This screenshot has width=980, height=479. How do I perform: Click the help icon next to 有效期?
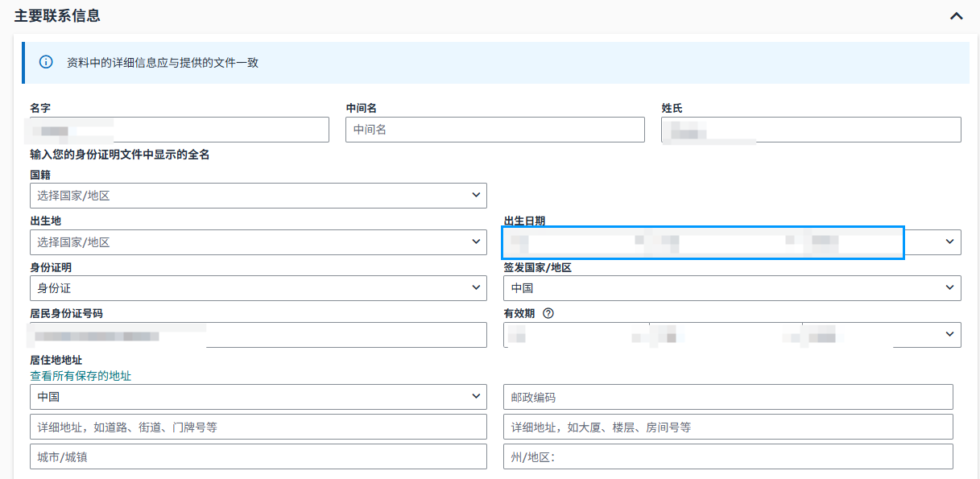[x=548, y=313]
